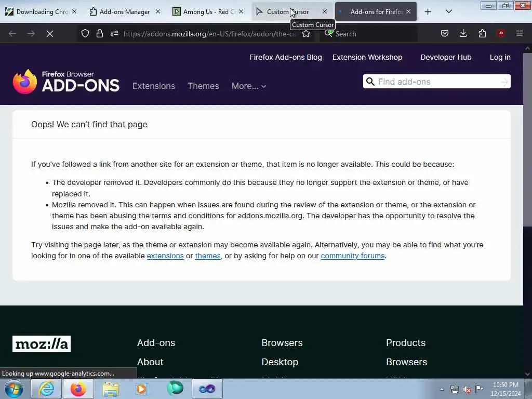Click the uBlock Origin toolbar icon
Viewport: 532px width, 399px height.
click(x=501, y=33)
